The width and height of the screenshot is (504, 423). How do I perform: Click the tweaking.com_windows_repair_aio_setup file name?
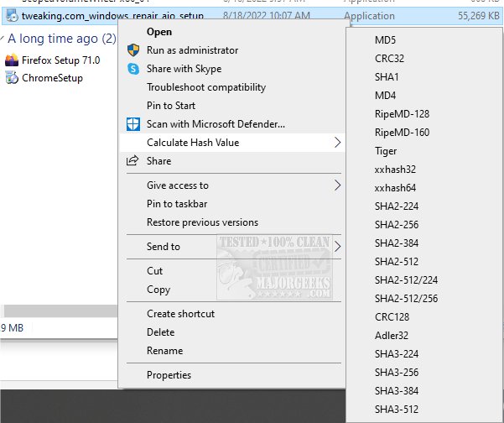[112, 16]
